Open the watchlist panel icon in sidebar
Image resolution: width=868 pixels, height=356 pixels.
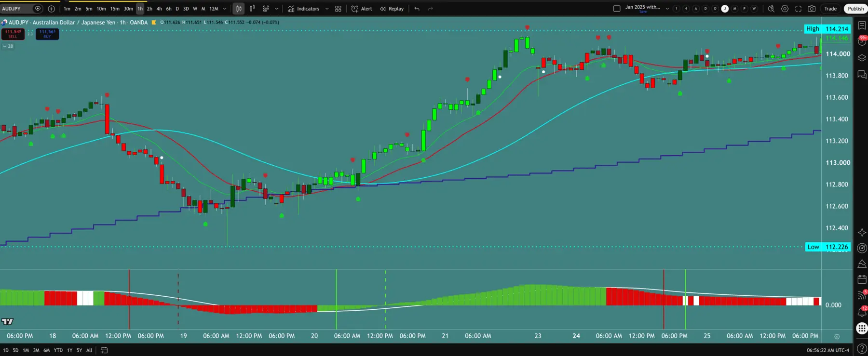(862, 26)
